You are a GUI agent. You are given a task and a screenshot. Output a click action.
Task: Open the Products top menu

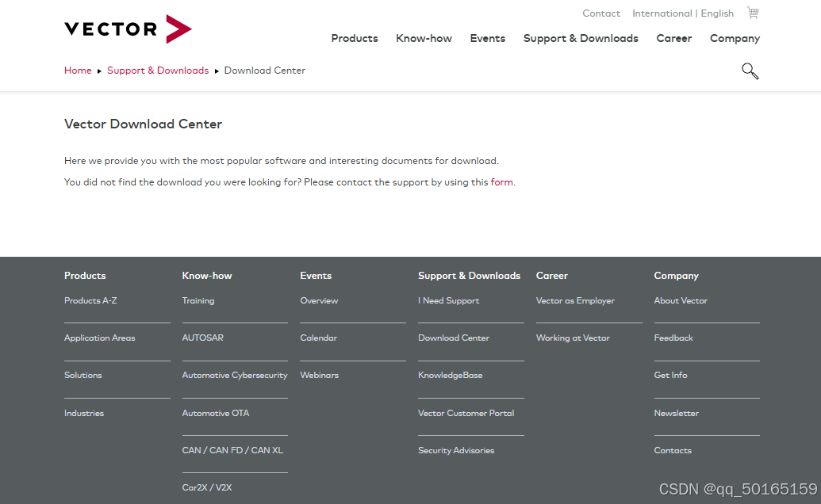355,38
